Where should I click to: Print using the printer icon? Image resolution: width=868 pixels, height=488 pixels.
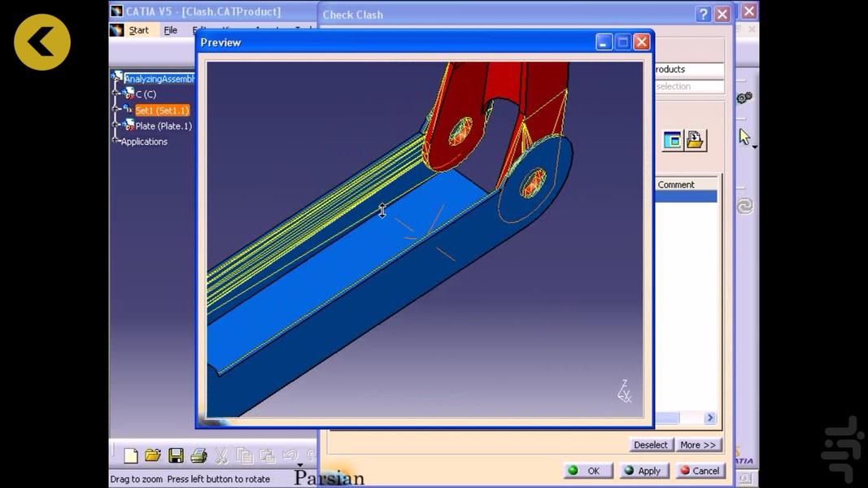point(199,455)
